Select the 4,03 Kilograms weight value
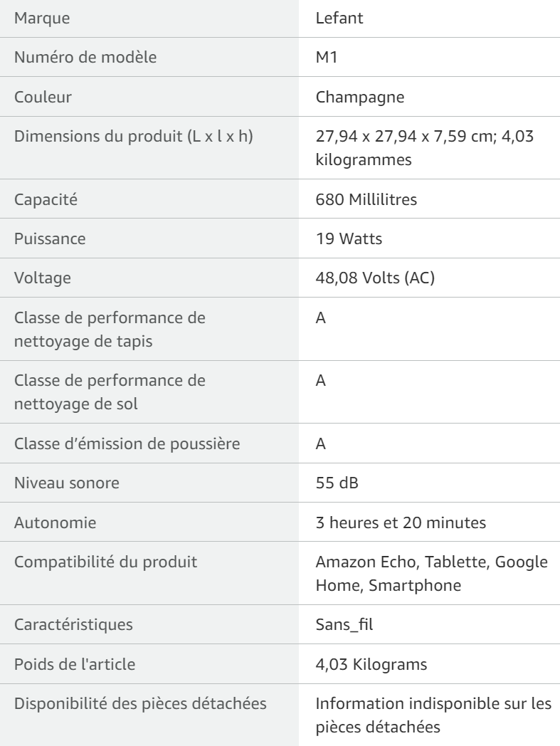This screenshot has width=560, height=746. pos(371,664)
